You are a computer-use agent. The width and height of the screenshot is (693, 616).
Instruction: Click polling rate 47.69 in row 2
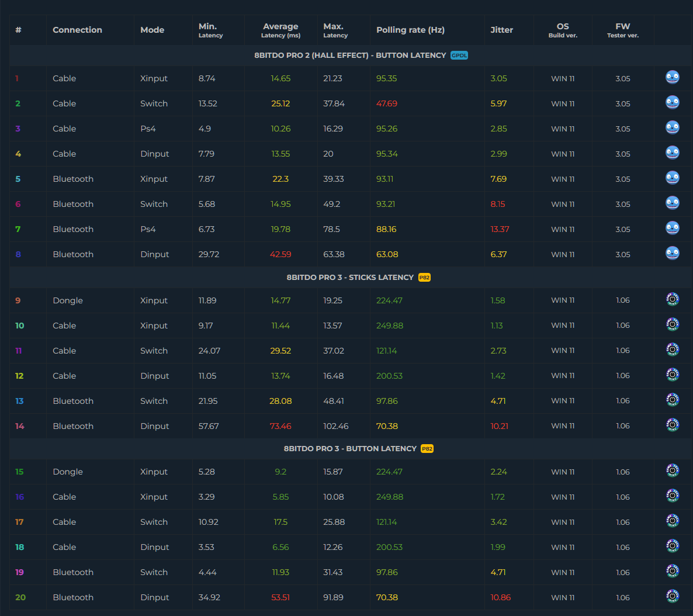click(x=387, y=103)
